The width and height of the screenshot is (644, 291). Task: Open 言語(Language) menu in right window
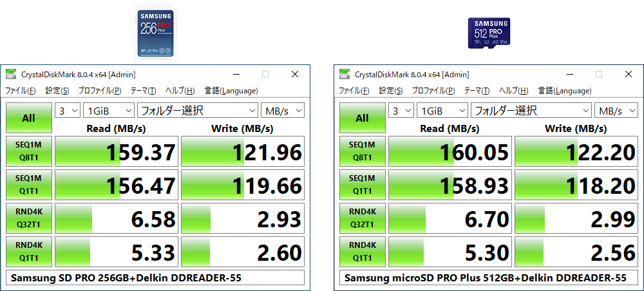[564, 91]
